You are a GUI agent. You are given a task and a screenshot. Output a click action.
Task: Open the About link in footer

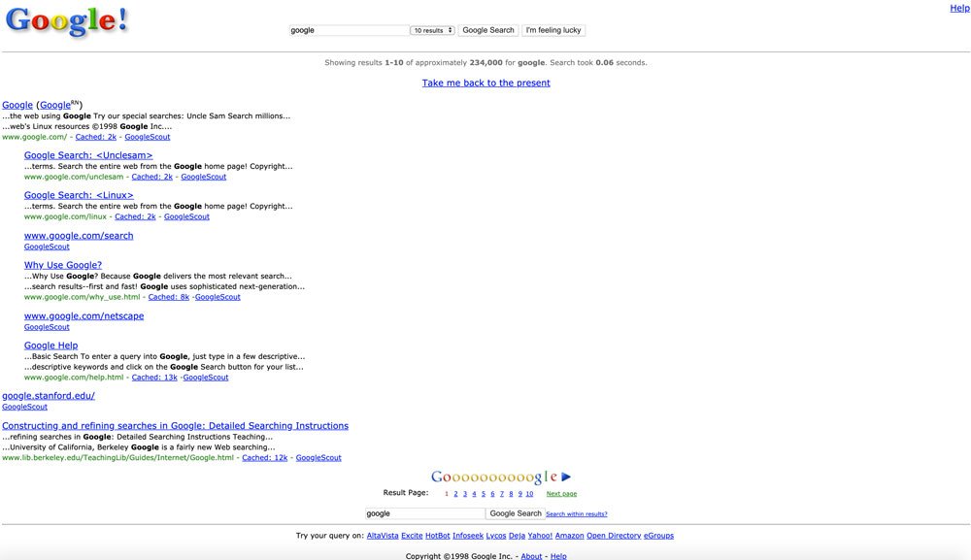531,556
